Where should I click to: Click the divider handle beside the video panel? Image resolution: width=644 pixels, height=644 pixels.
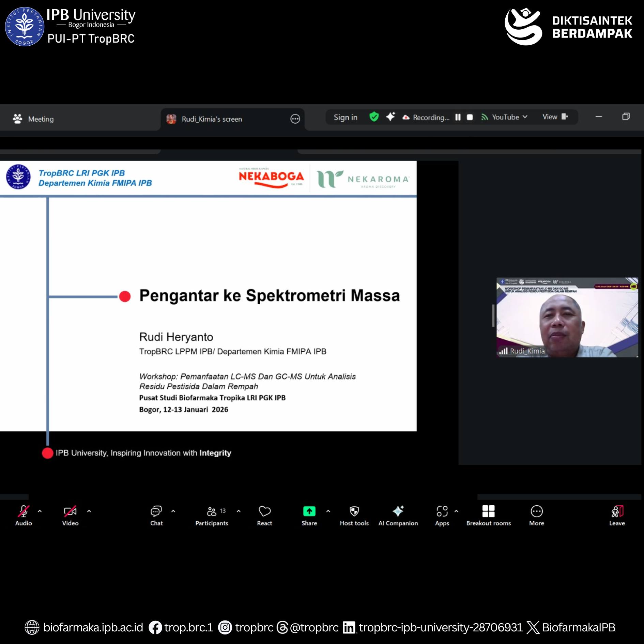[493, 316]
